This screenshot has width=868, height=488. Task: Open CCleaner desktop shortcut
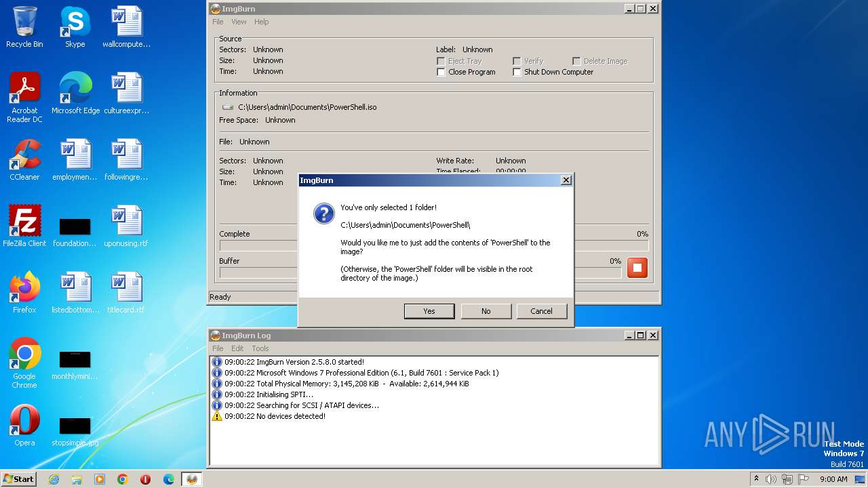(x=24, y=160)
